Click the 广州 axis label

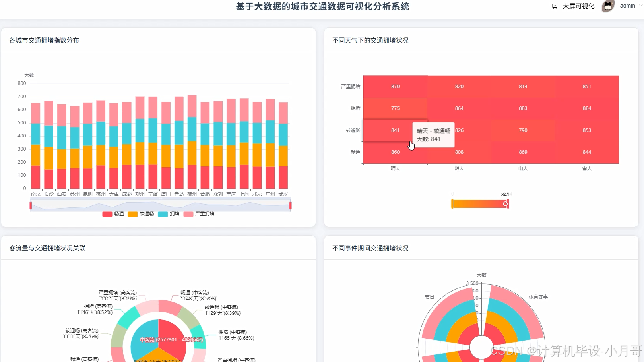270,194
